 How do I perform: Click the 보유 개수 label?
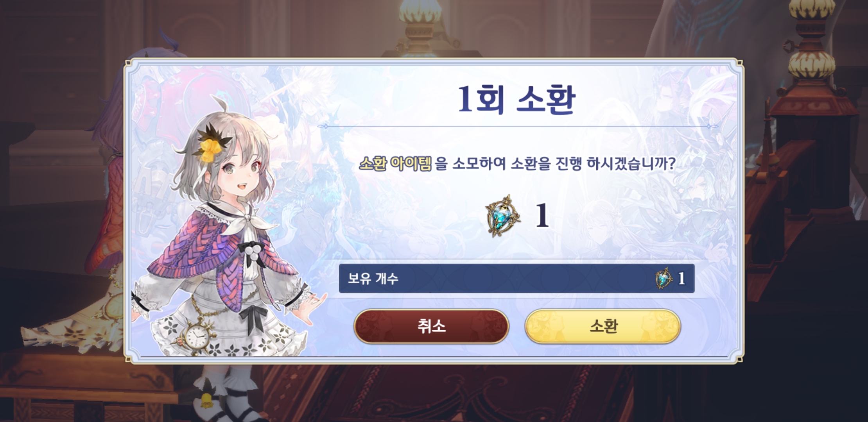pos(373,278)
